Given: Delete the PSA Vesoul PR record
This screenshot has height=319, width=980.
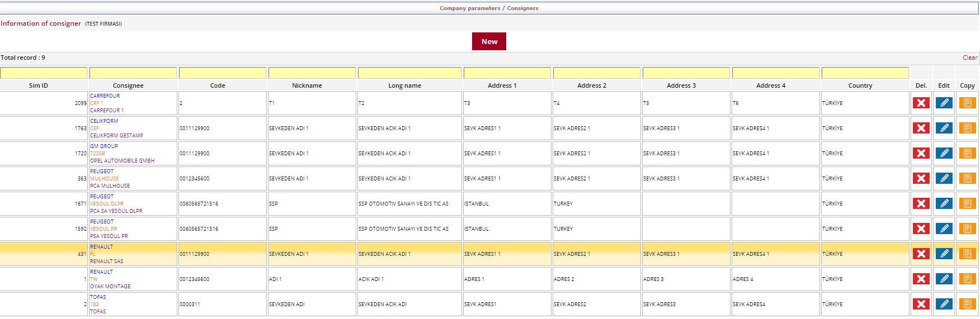Looking at the screenshot, I should tap(921, 228).
